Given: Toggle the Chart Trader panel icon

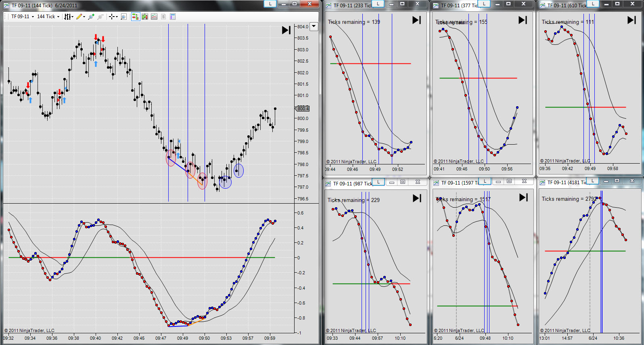Looking at the screenshot, I should point(135,17).
